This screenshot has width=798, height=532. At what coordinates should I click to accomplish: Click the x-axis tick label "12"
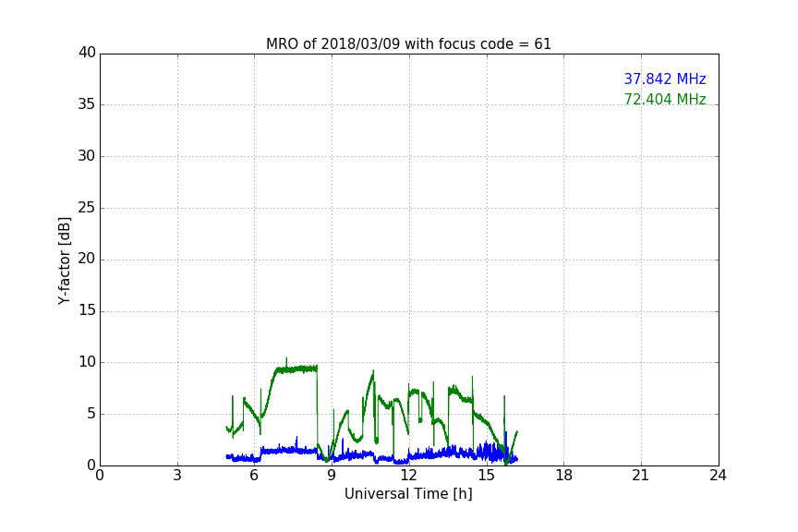pos(408,476)
